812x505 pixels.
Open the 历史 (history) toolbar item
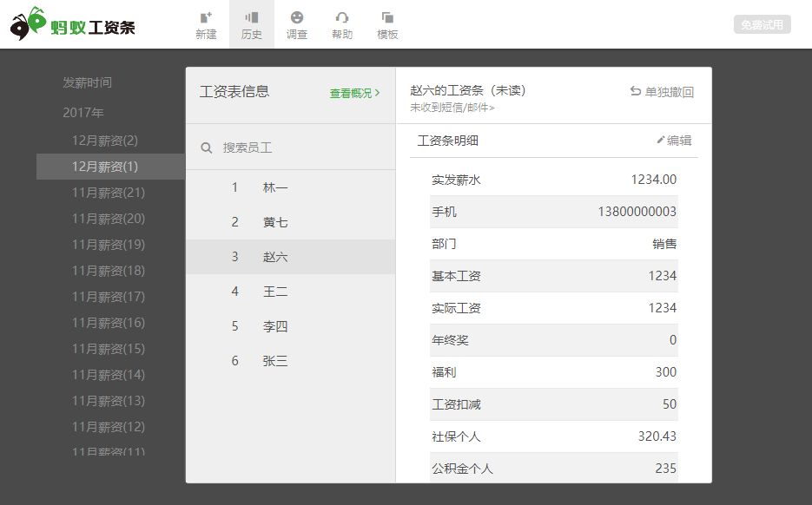[252, 25]
